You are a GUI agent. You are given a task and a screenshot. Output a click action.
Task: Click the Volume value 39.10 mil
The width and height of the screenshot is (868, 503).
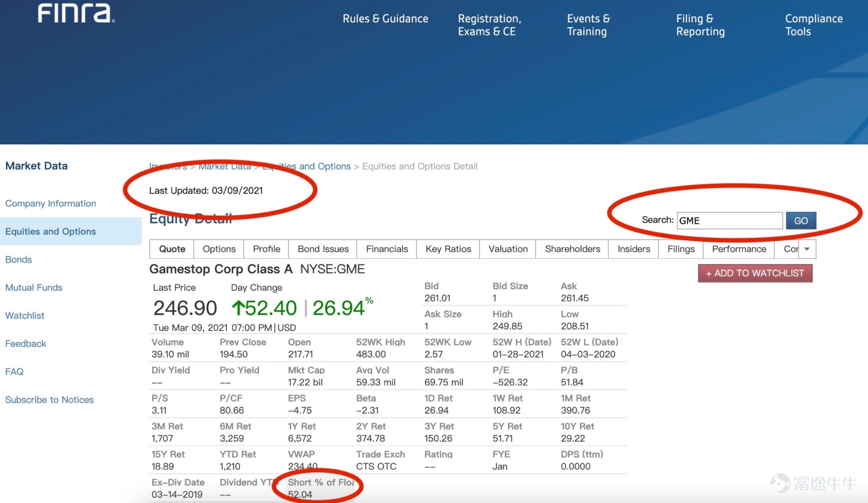click(170, 354)
